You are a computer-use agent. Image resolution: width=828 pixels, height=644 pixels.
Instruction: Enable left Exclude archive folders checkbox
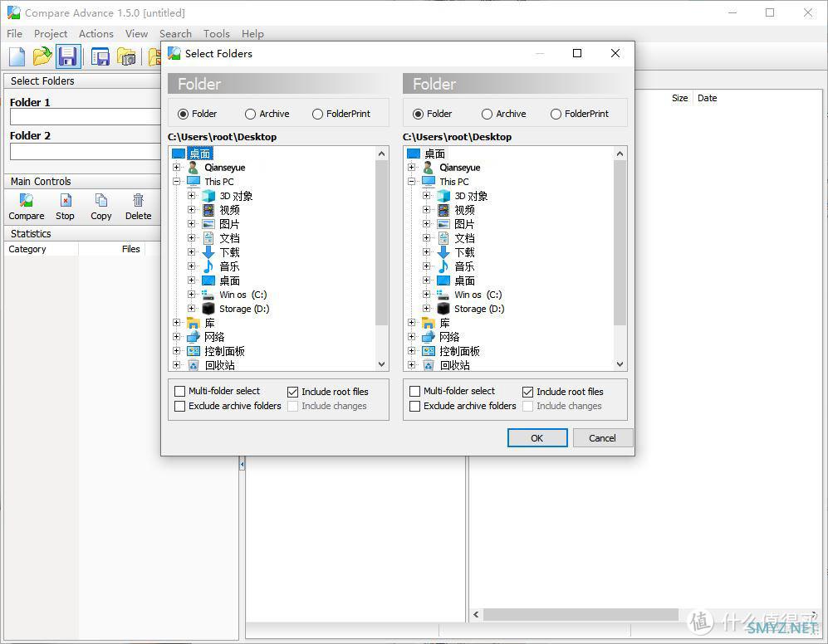click(x=179, y=406)
